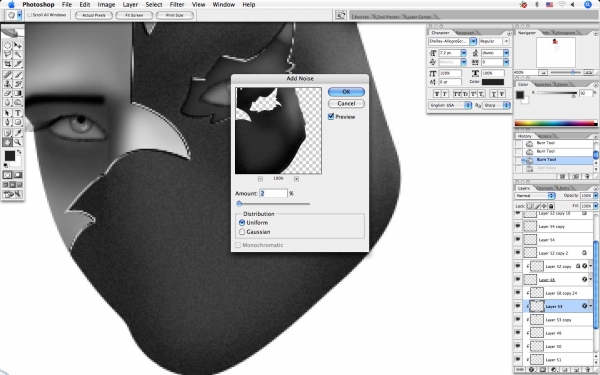
Task: Select the Slice tool
Action: click(x=18, y=64)
